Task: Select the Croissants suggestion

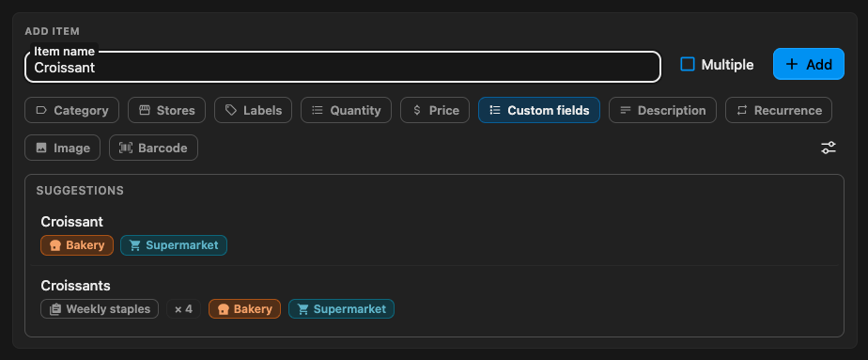Action: click(x=434, y=298)
